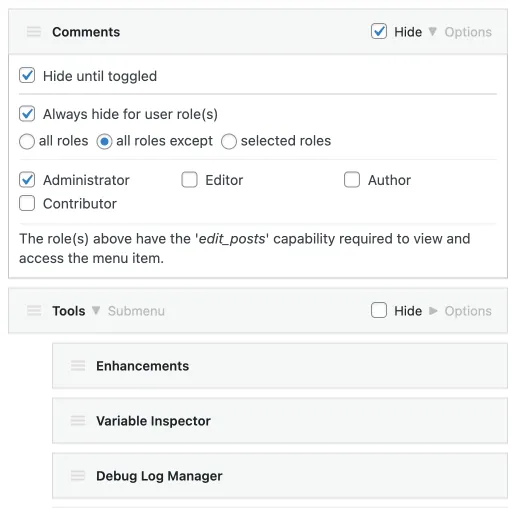Grab the Comments drag handle icon

34,32
